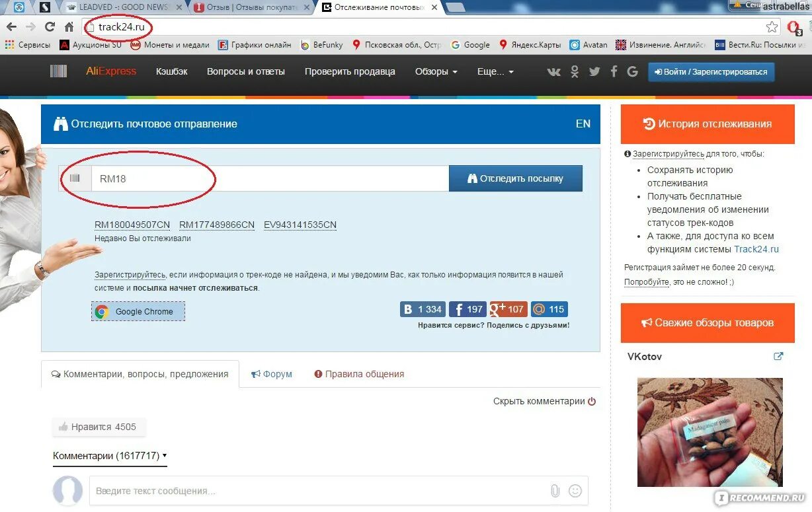
Task: Click the browser Forward arrow
Action: pos(30,27)
